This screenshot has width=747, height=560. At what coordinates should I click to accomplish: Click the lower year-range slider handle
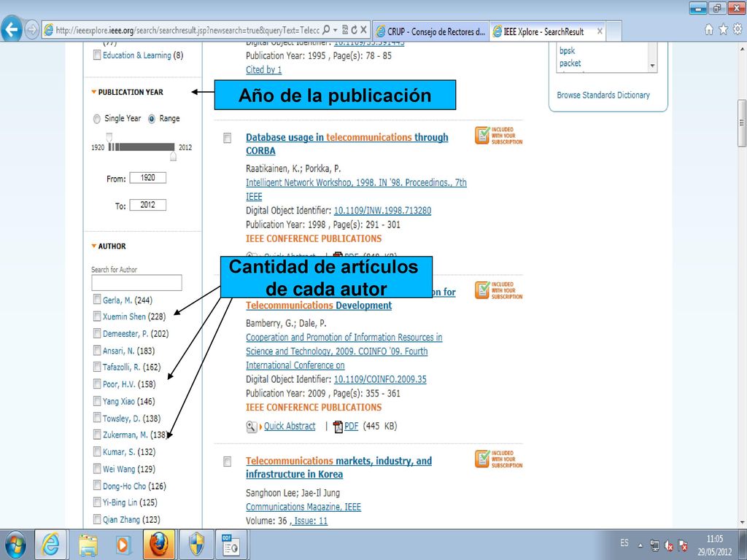point(109,138)
